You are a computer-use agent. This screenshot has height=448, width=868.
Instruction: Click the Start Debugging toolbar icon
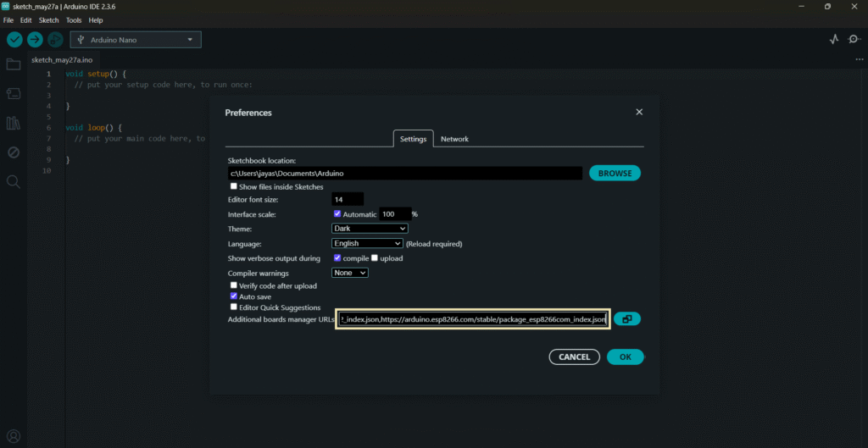click(x=55, y=40)
